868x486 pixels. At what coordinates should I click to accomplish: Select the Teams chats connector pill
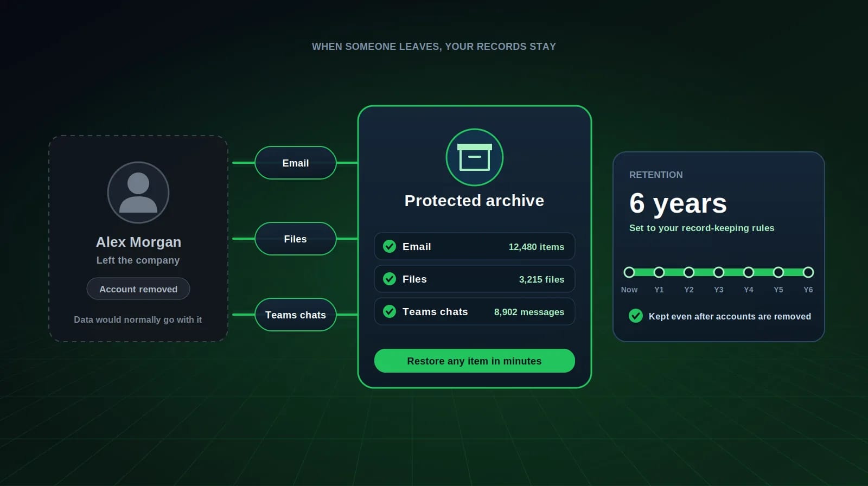(296, 315)
